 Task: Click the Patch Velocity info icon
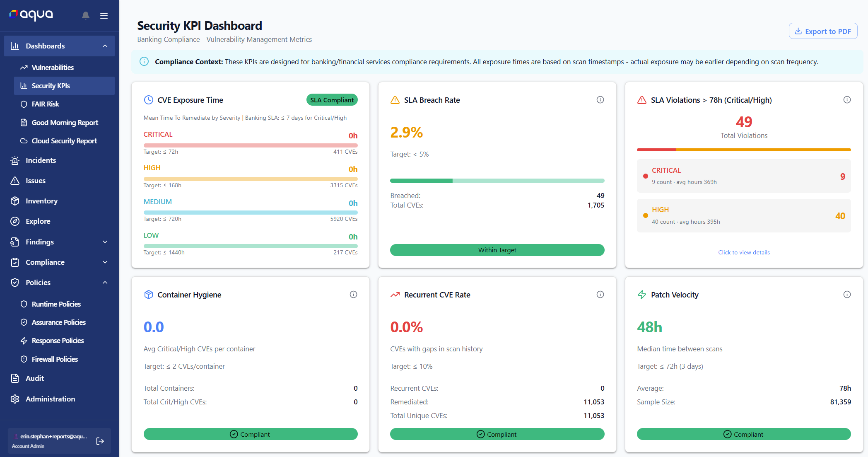coord(847,295)
